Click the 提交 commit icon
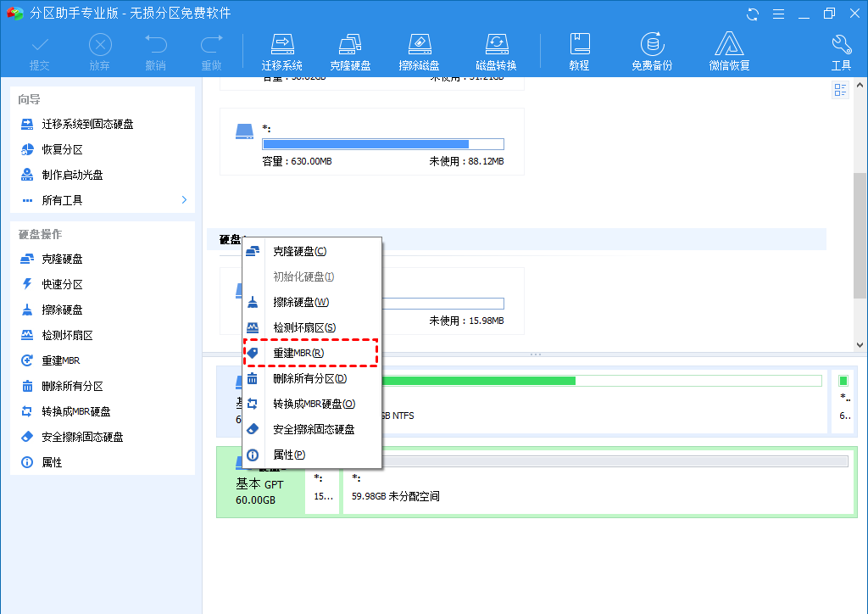The width and height of the screenshot is (868, 614). tap(39, 49)
